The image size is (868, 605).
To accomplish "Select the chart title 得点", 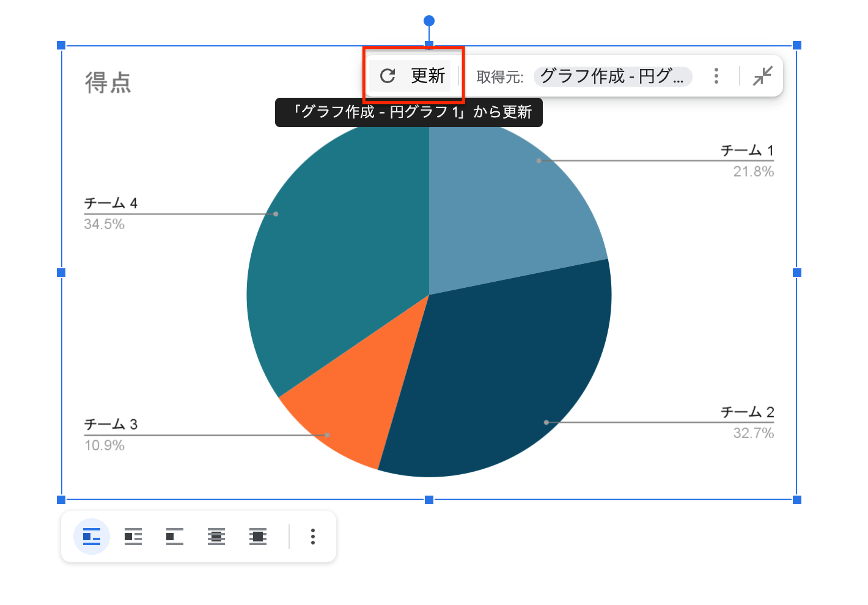I will click(108, 83).
